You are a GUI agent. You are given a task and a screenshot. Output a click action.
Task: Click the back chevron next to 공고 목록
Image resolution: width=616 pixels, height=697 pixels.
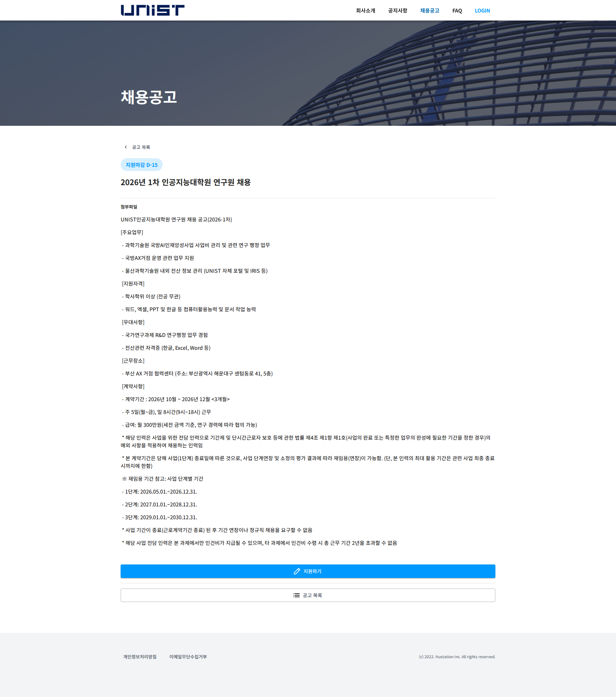pos(126,147)
